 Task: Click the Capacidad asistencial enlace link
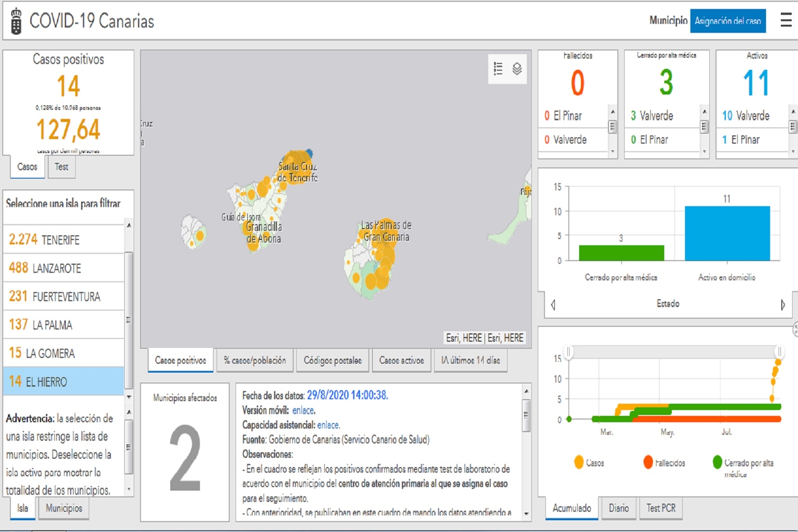click(328, 425)
